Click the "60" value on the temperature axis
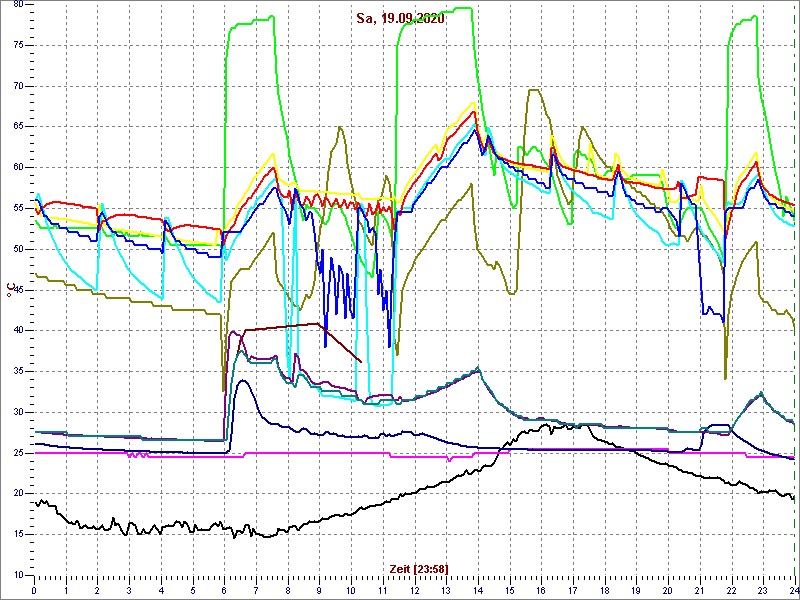 click(x=16, y=167)
